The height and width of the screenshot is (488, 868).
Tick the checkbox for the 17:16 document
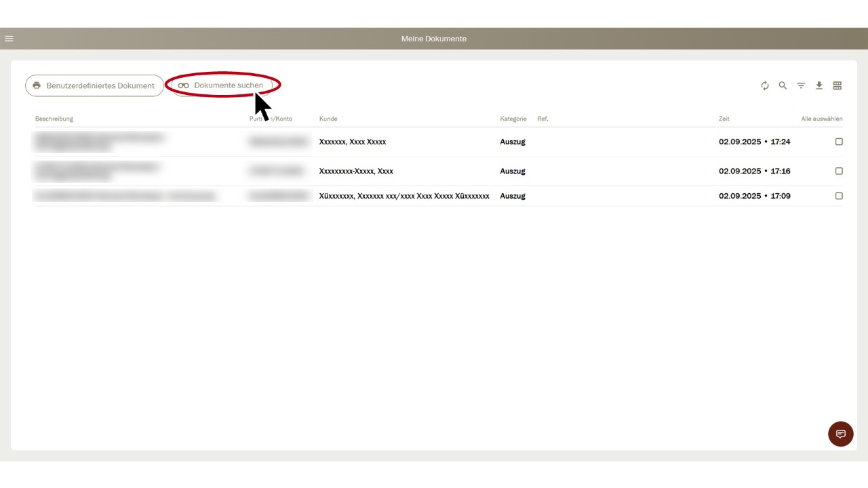[839, 171]
